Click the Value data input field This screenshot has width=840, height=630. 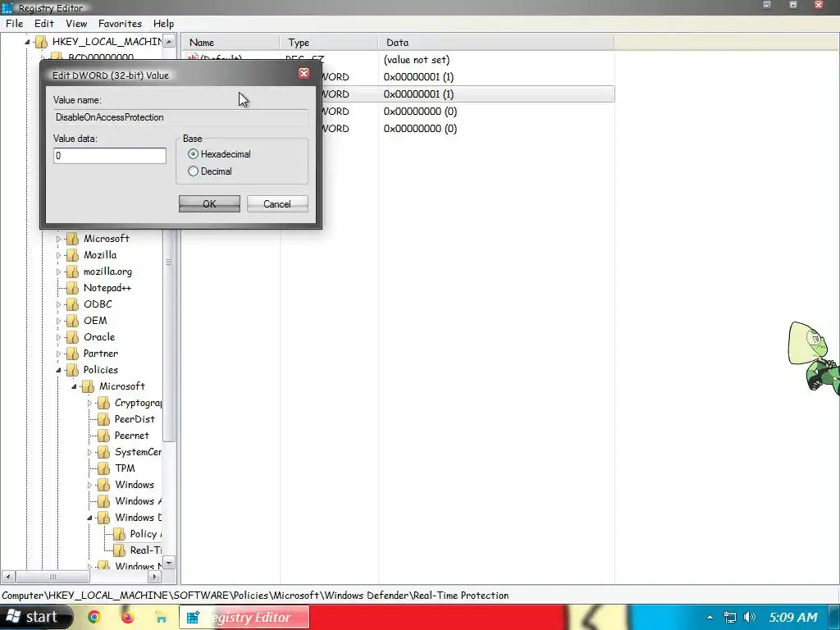[x=110, y=155]
